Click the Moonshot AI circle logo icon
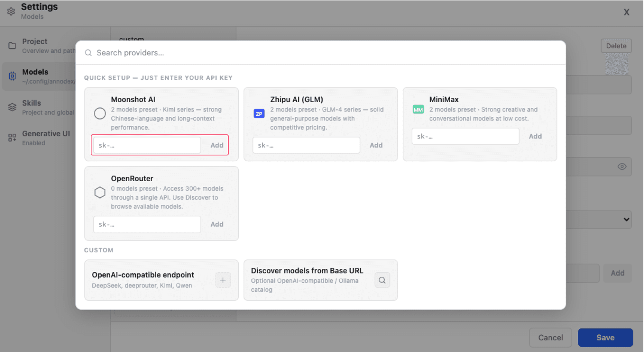The width and height of the screenshot is (644, 352). tap(100, 113)
